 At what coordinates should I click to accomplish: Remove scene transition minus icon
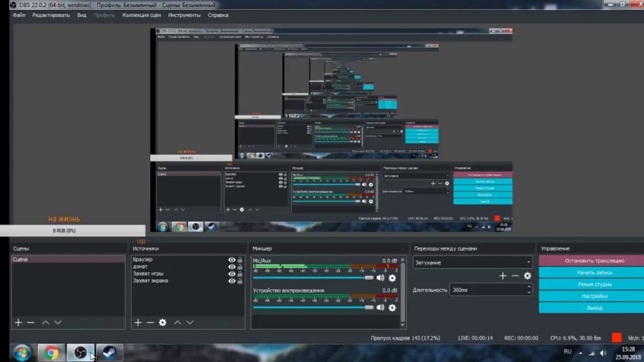click(515, 276)
